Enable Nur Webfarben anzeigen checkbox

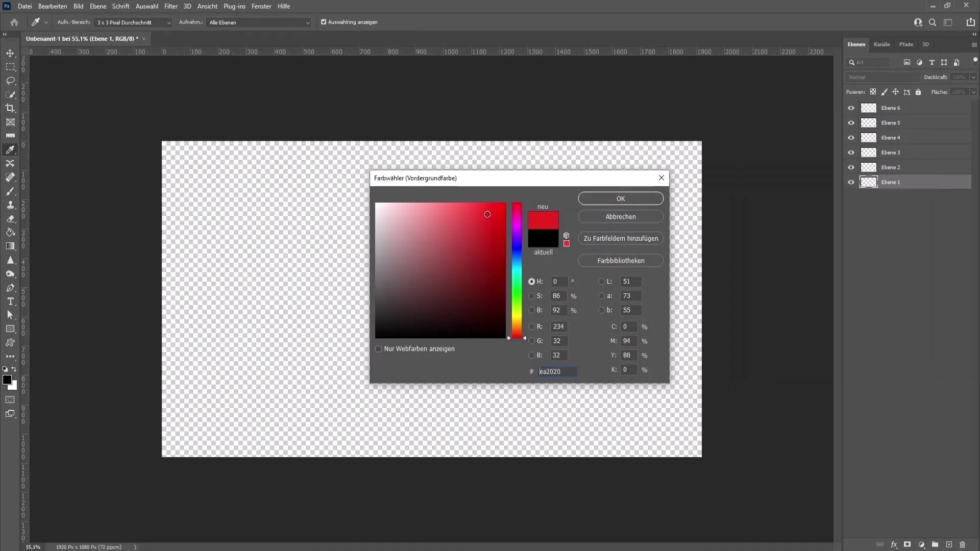(x=378, y=349)
